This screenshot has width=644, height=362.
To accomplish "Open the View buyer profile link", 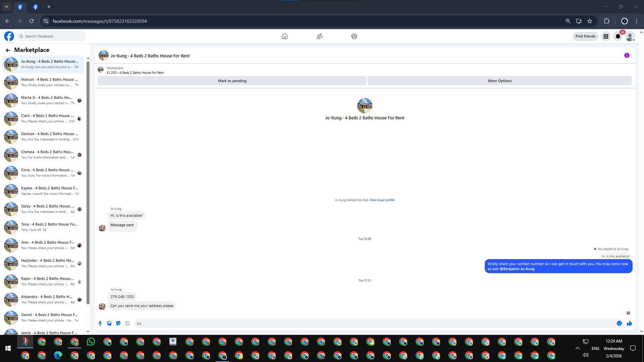I will pyautogui.click(x=382, y=200).
